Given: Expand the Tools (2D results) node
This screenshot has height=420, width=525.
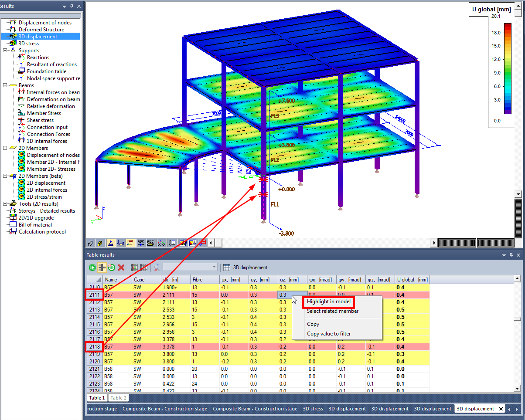Looking at the screenshot, I should (x=5, y=204).
